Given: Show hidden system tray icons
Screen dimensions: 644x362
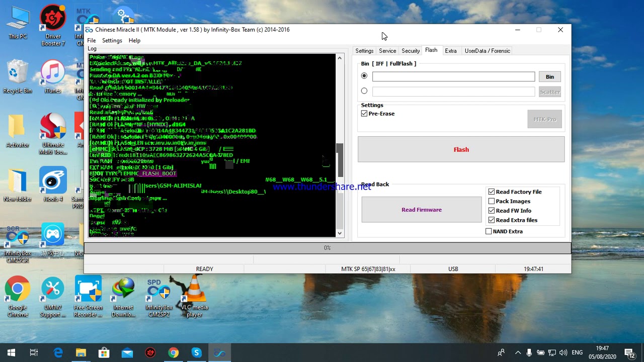Looking at the screenshot, I should coord(518,352).
